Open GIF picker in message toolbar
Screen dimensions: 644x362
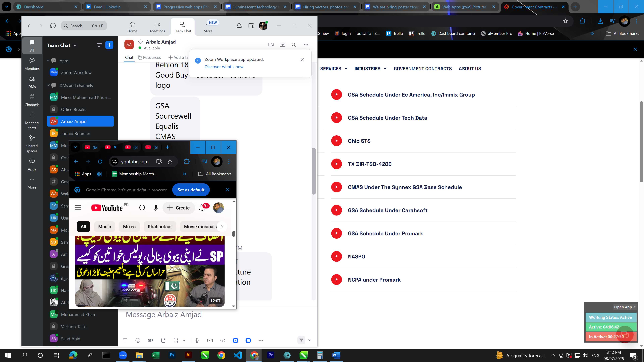point(150,340)
